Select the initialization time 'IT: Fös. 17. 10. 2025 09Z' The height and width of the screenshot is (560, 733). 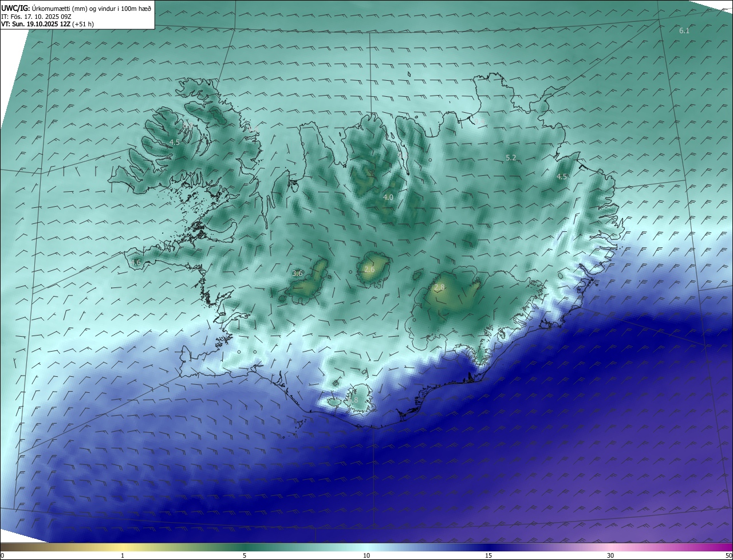pyautogui.click(x=36, y=17)
